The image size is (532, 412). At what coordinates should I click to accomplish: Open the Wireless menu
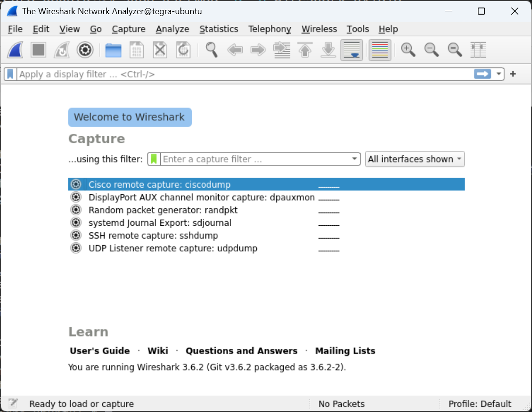[319, 29]
